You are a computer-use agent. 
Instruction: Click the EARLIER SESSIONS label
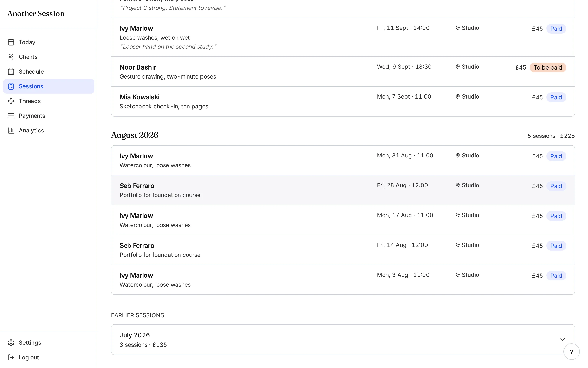(x=138, y=315)
